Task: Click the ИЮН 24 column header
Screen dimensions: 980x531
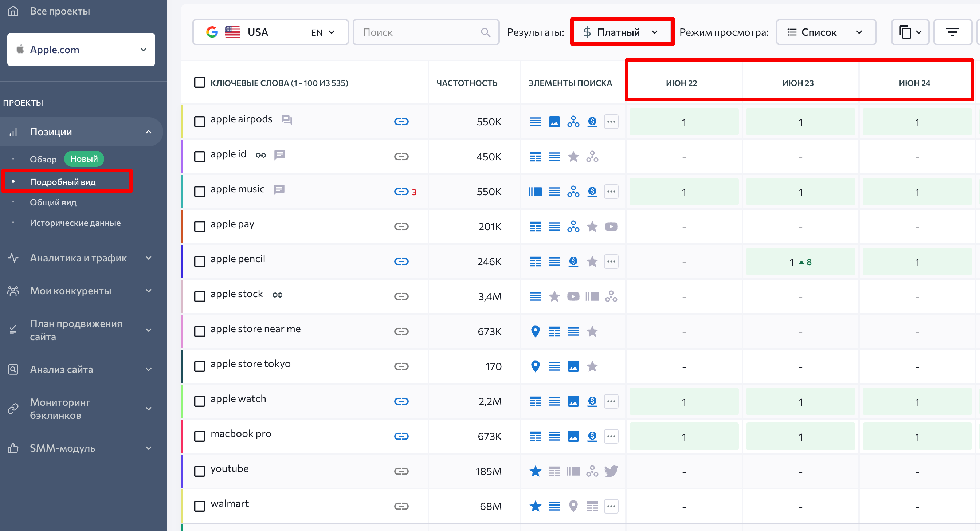Action: 914,83
